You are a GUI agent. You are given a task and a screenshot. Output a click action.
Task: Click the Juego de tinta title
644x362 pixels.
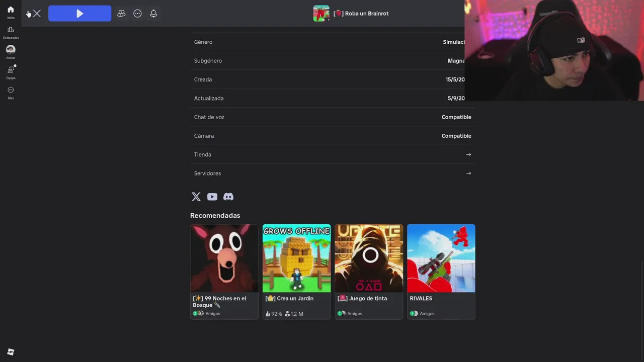coord(362,298)
